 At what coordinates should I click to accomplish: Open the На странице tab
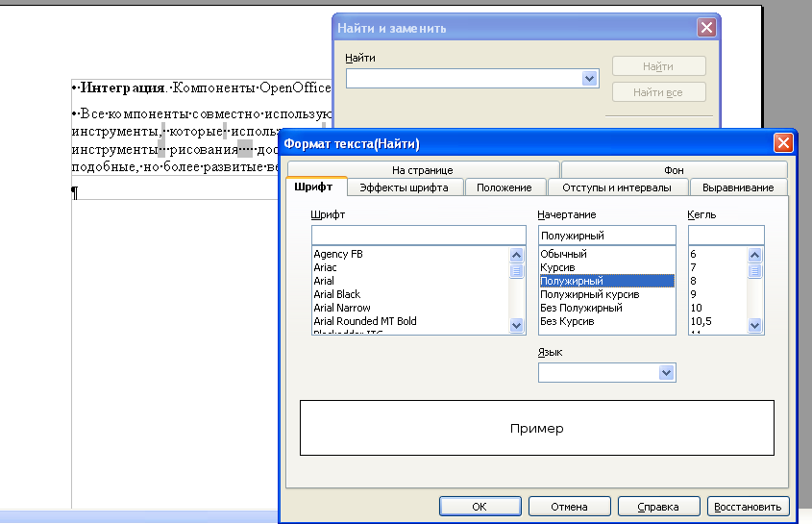(423, 170)
